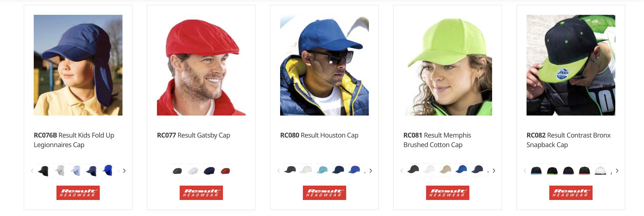Click Result Headwear logo under Legionnaires Cap
644x216 pixels.
point(78,193)
